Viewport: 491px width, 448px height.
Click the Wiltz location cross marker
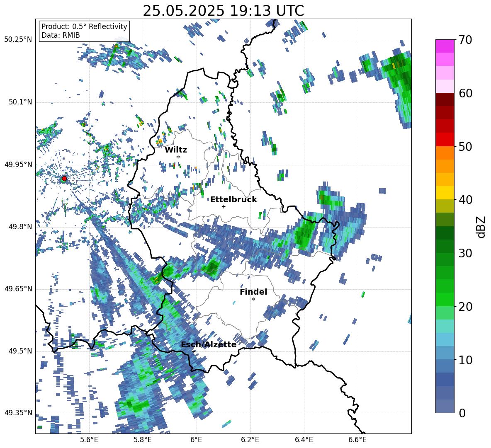pos(178,157)
